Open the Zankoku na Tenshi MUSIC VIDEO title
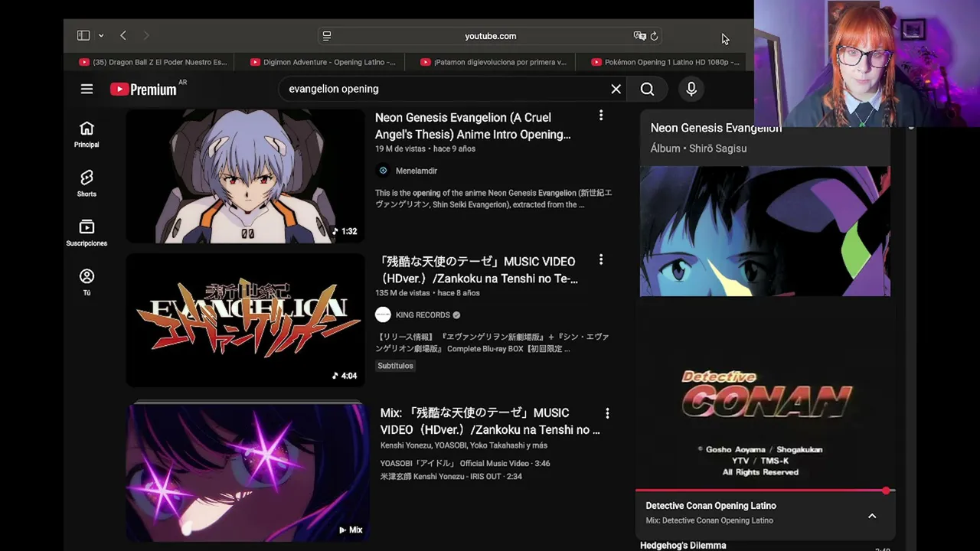 [477, 270]
